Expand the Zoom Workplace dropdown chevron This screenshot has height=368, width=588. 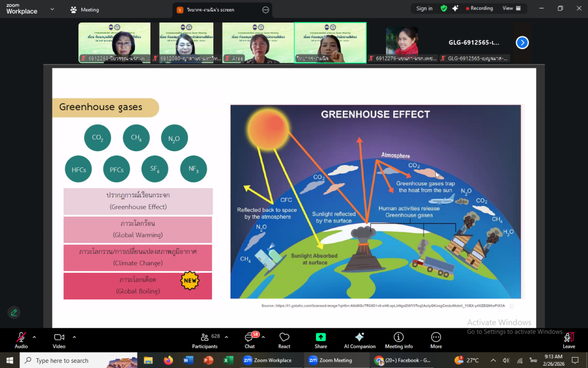click(x=52, y=9)
